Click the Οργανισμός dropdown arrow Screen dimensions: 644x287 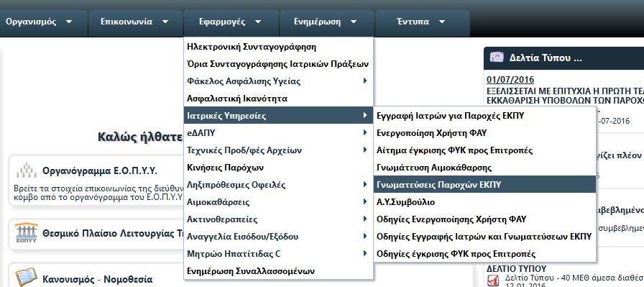click(x=68, y=22)
